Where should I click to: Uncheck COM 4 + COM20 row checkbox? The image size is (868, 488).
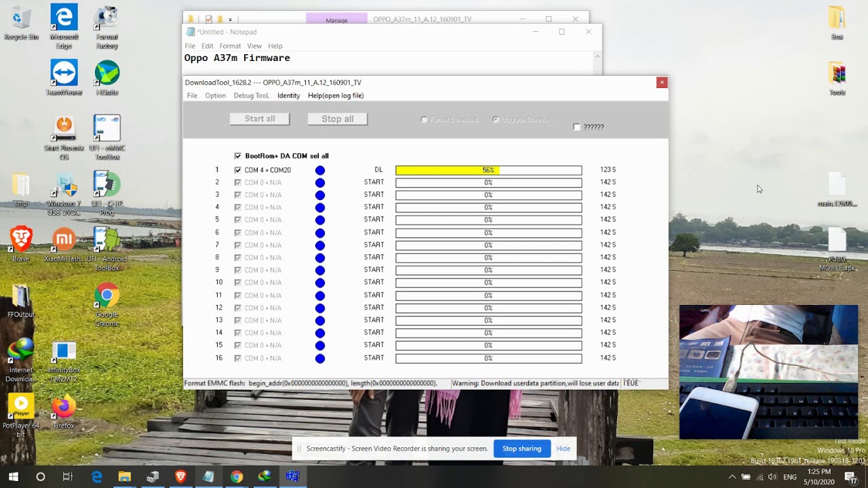click(x=237, y=170)
